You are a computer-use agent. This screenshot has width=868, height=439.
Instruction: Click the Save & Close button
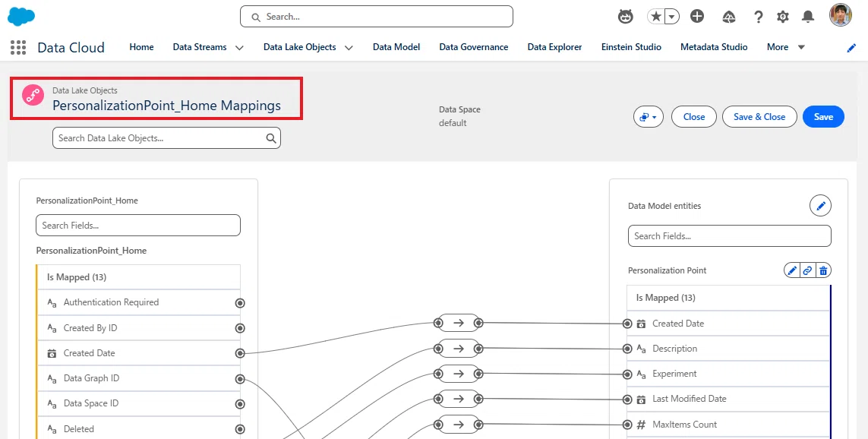point(759,117)
